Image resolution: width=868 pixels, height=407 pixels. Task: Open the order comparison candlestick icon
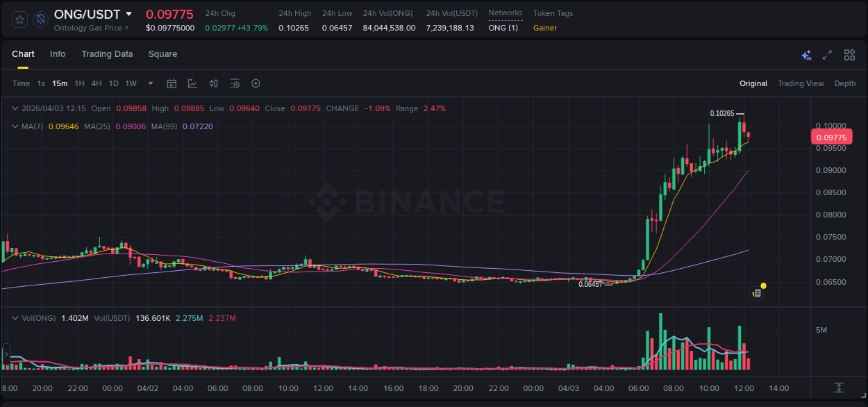click(x=213, y=83)
